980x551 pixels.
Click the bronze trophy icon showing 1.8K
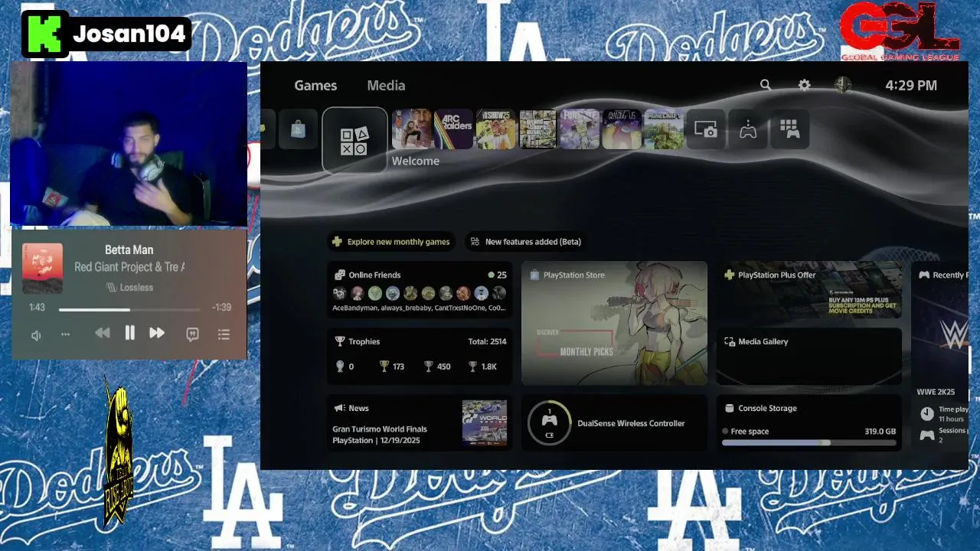click(x=473, y=367)
